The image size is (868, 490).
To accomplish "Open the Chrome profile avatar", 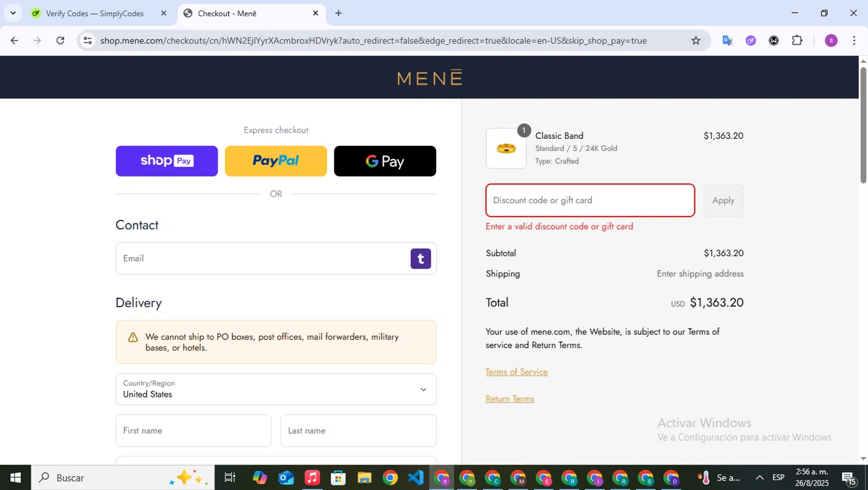I will click(831, 40).
